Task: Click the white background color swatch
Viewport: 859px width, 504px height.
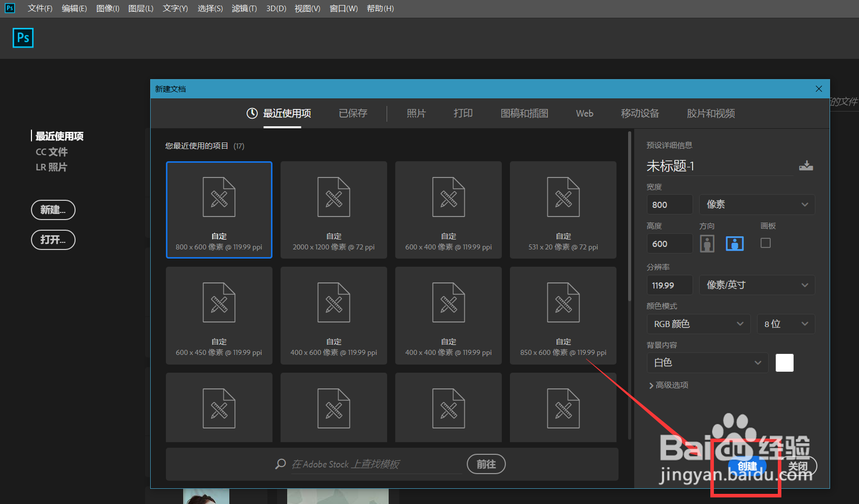Action: [x=784, y=363]
